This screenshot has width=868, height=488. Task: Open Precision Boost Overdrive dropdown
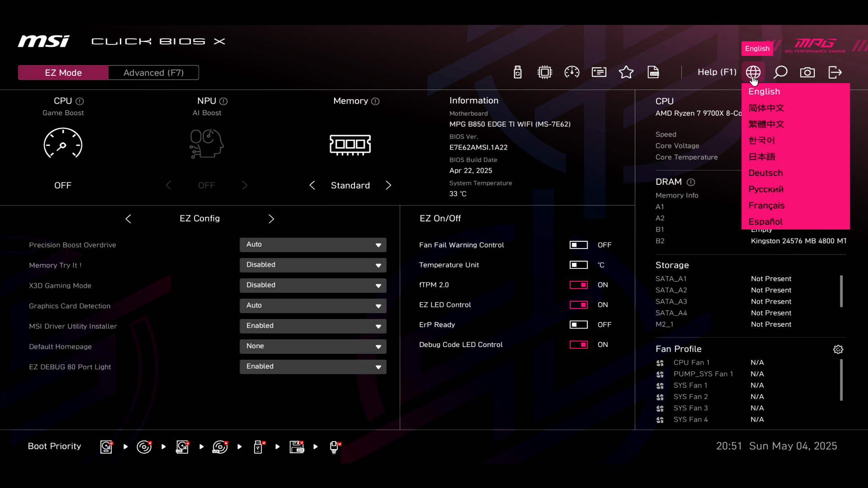pos(313,244)
